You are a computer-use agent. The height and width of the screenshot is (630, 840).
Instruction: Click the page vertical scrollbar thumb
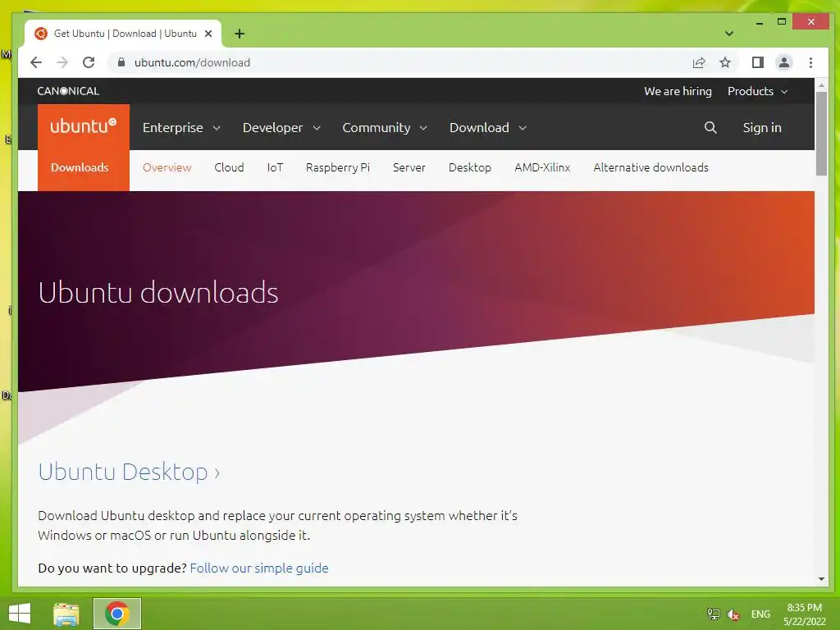[x=821, y=134]
